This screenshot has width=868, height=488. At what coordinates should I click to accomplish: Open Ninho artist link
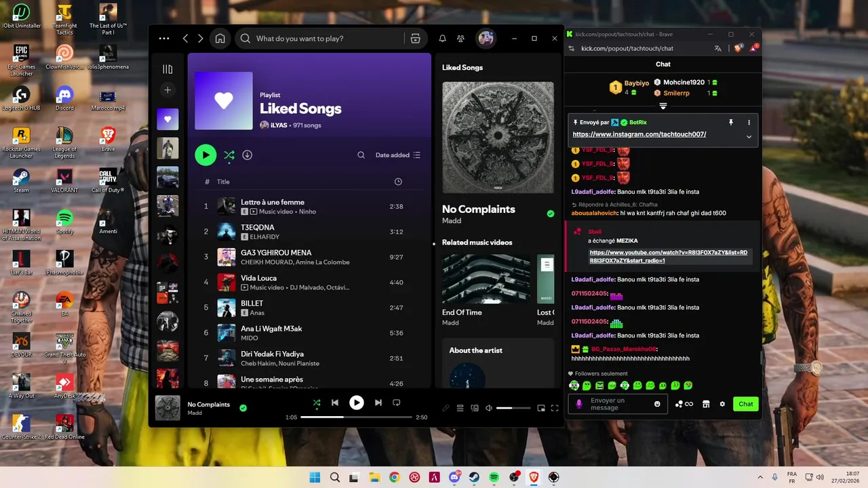tap(307, 211)
